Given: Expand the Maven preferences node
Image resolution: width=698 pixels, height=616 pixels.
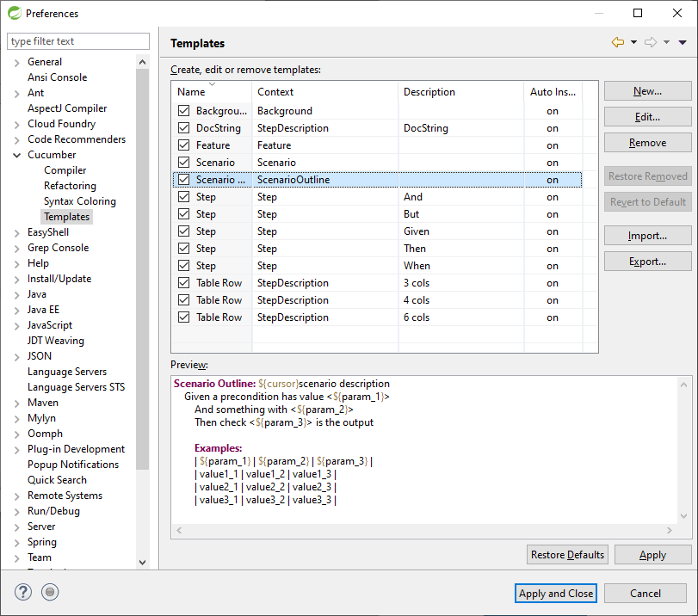Looking at the screenshot, I should point(16,403).
